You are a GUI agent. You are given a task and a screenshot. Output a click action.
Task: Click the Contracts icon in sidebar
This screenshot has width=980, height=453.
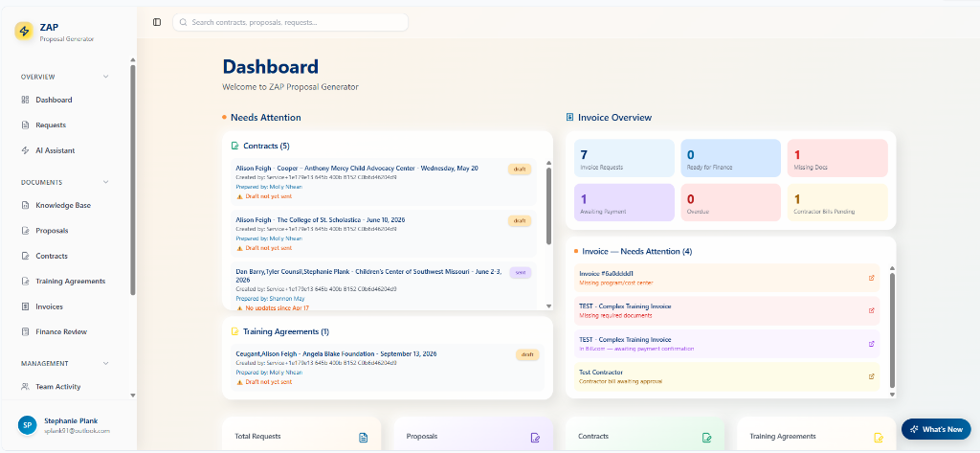25,256
